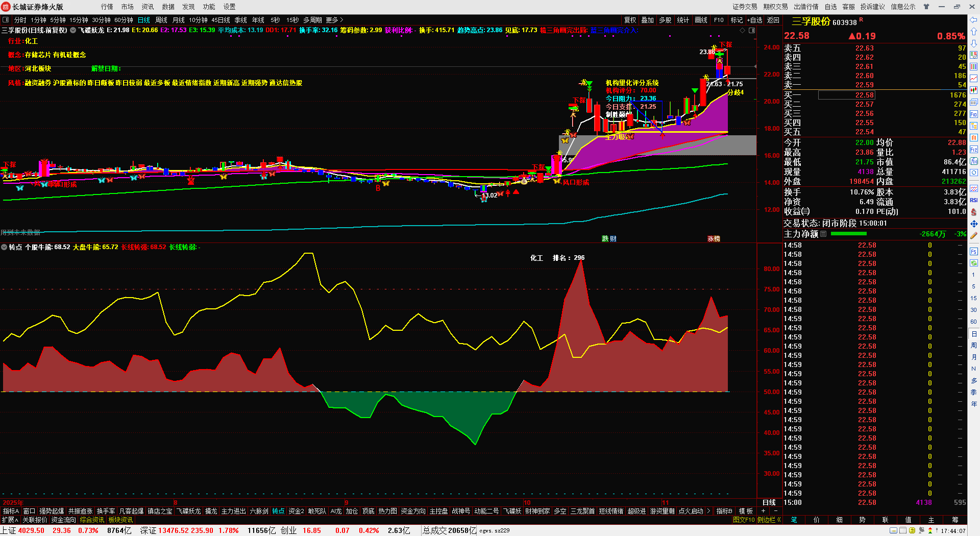This screenshot has width=980, height=536.
Task: Click the up arrow icon for previous stock
Action: 974,32
